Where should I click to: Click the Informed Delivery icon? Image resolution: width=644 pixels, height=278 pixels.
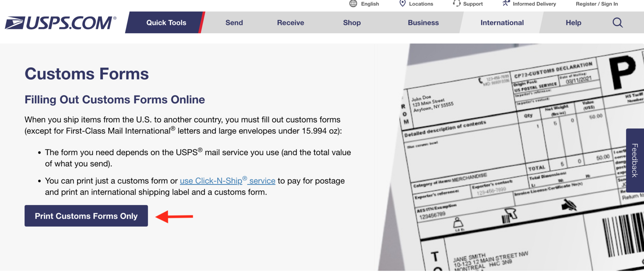pos(506,4)
